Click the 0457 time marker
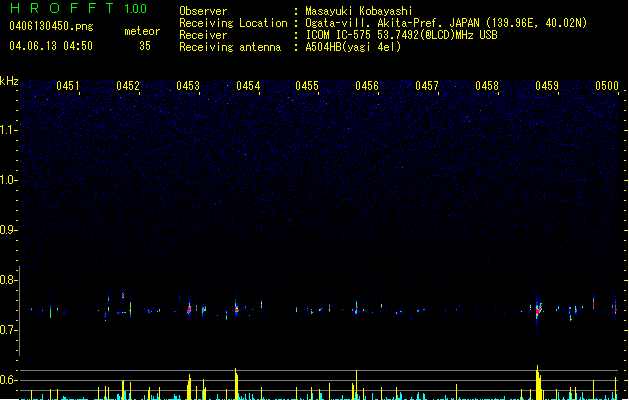Viewport: 629px width, 400px height. [427, 86]
